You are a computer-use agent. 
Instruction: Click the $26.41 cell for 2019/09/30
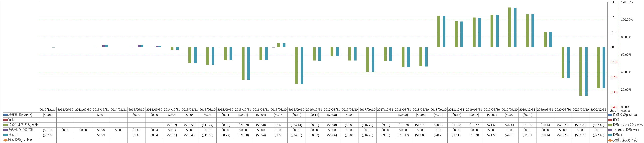[510, 125]
